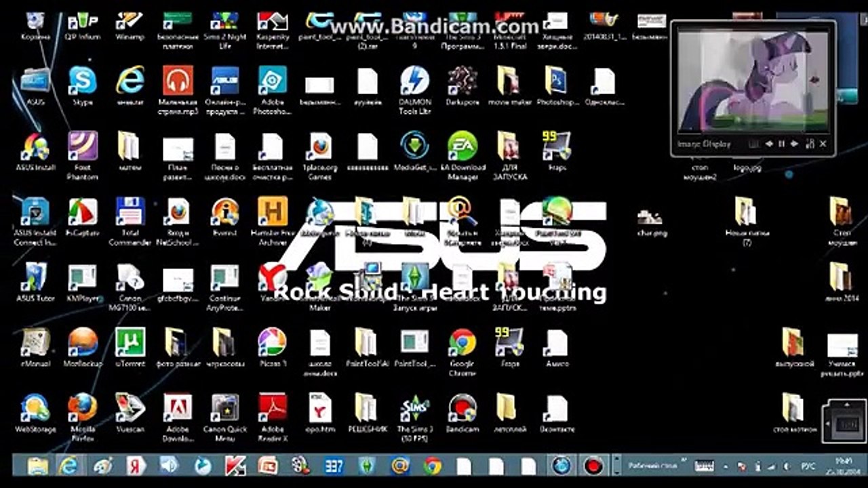This screenshot has width=868, height=488.
Task: Open the on-screen keyboard toolbar icon
Action: point(705,466)
